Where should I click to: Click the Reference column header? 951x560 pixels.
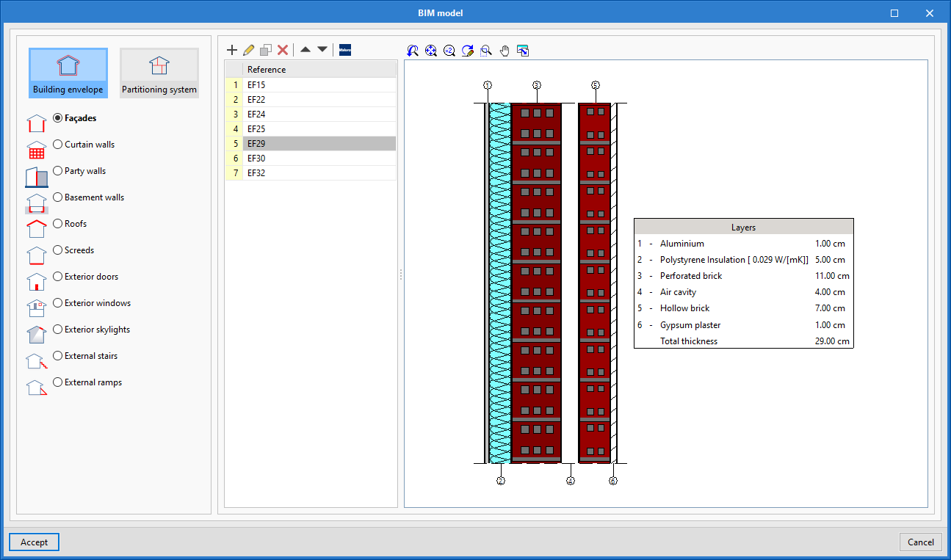pos(319,69)
